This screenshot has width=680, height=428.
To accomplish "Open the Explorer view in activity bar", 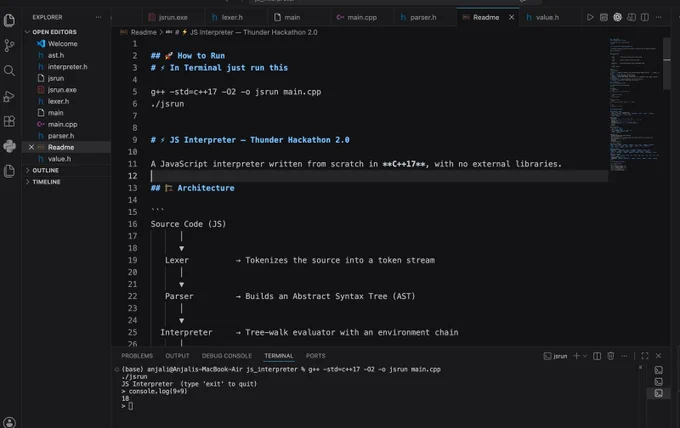I will [x=9, y=20].
